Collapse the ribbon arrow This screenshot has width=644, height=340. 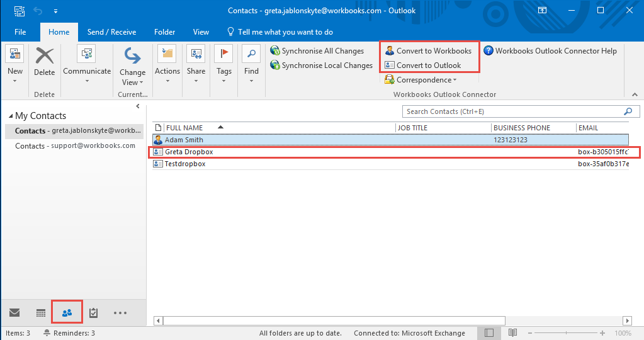click(x=635, y=94)
